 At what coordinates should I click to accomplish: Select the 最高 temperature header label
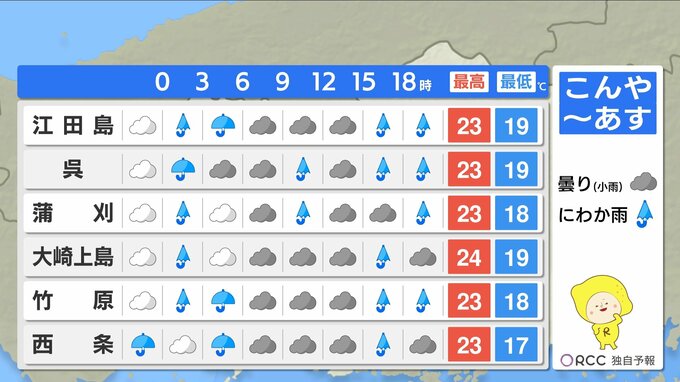(x=469, y=82)
